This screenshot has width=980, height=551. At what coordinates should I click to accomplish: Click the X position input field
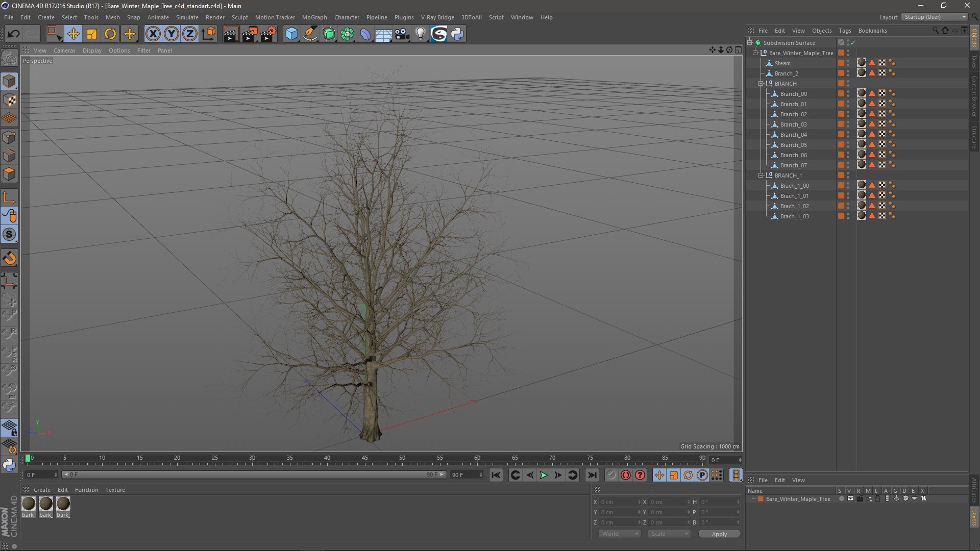(x=620, y=502)
